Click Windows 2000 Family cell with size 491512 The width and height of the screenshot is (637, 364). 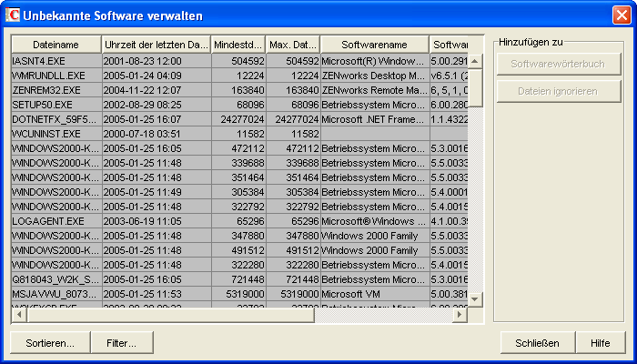click(x=375, y=250)
